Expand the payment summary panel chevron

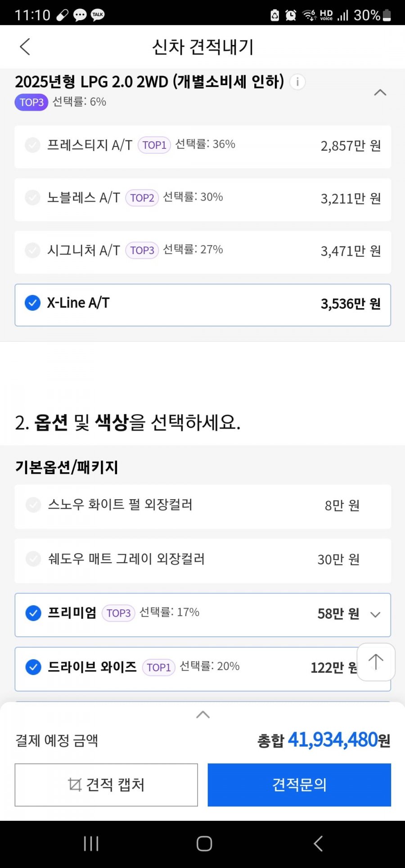click(203, 715)
